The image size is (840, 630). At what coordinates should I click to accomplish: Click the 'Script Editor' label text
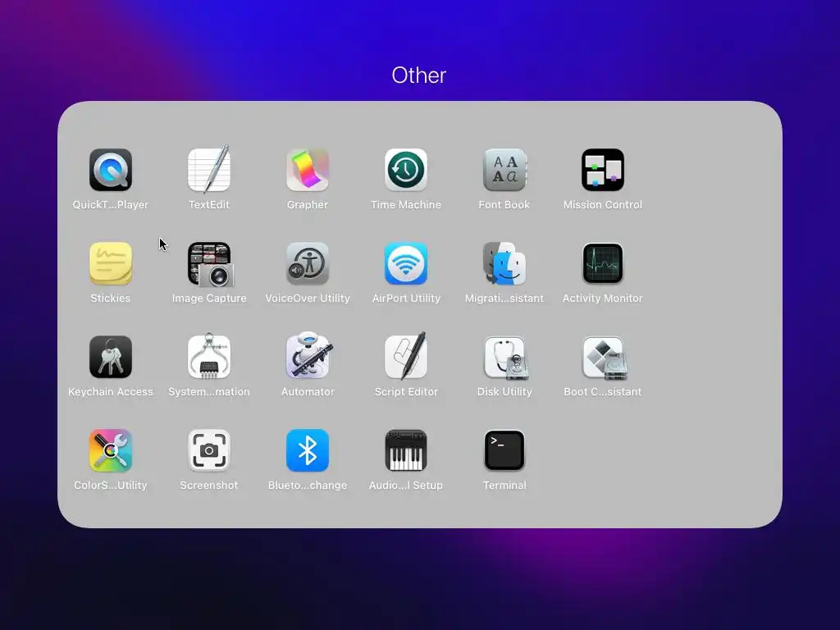pos(406,392)
